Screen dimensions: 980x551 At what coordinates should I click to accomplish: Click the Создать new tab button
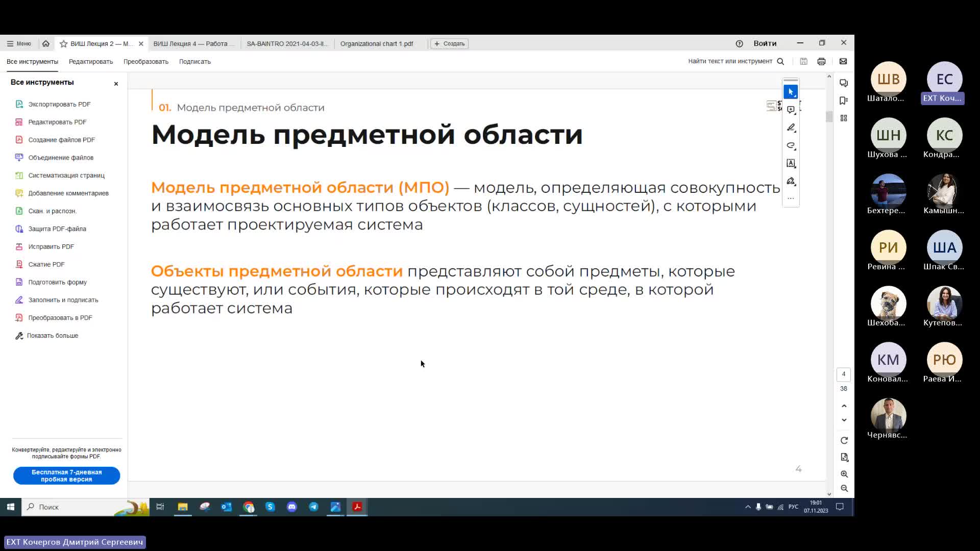tap(449, 44)
